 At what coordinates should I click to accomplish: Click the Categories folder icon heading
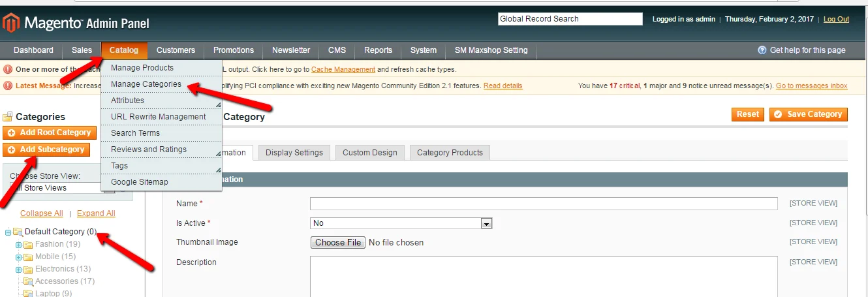[x=8, y=117]
